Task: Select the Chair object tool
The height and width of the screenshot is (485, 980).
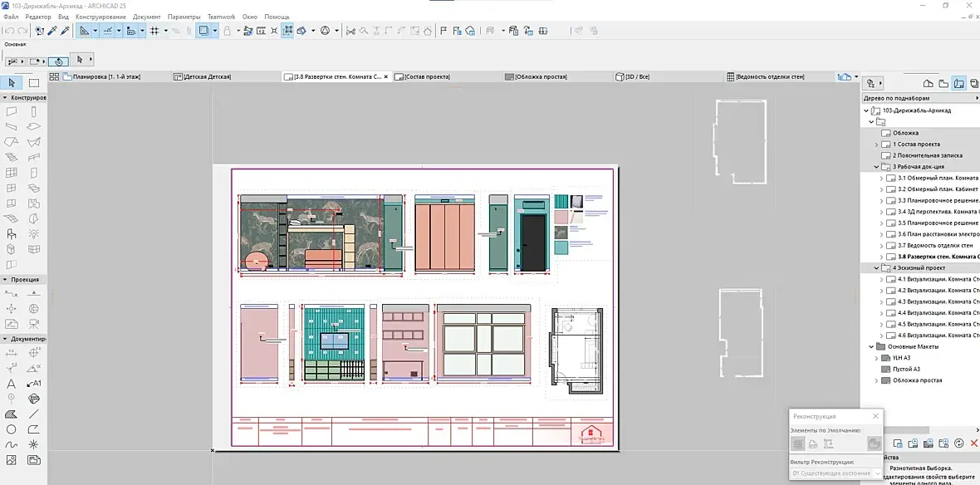Action: click(x=12, y=234)
